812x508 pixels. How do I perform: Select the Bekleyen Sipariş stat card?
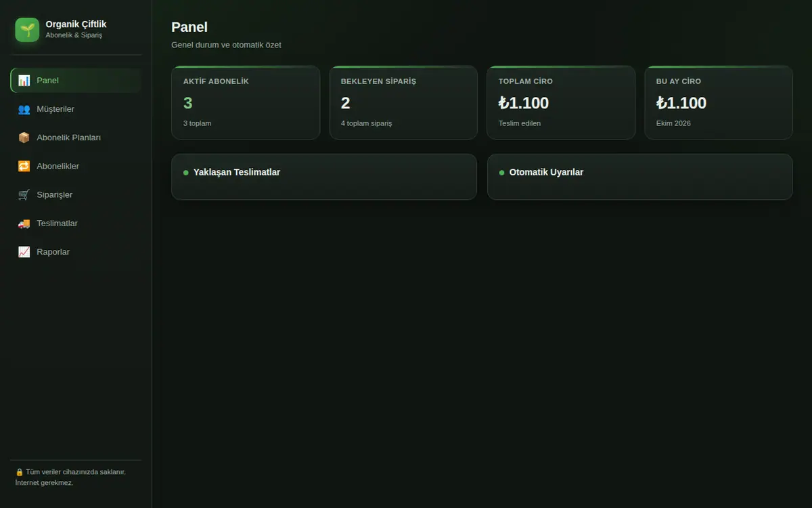click(x=403, y=102)
